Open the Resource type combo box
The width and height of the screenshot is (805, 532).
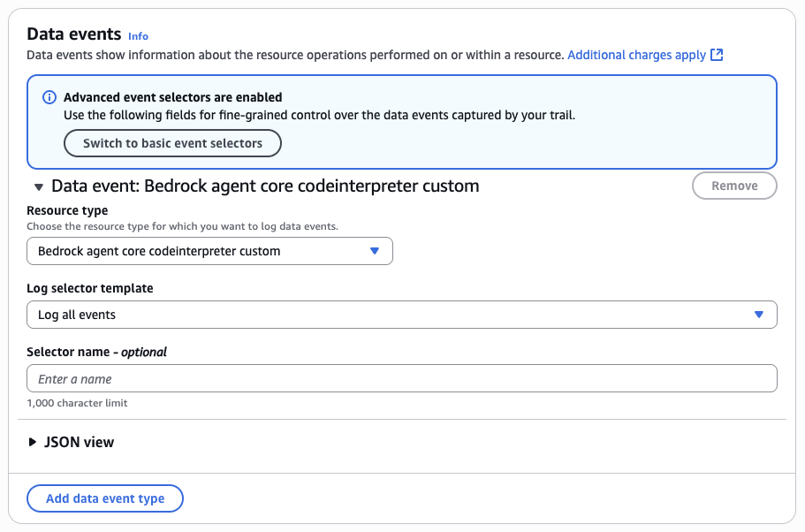(209, 251)
